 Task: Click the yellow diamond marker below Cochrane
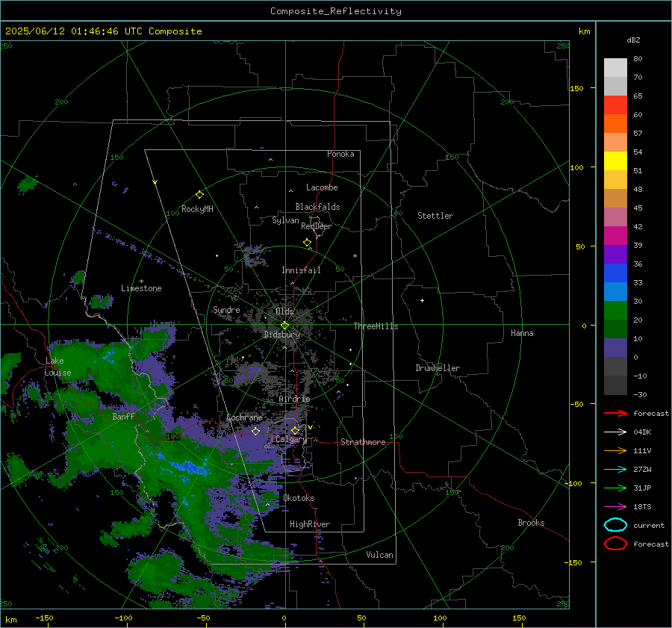click(x=255, y=432)
